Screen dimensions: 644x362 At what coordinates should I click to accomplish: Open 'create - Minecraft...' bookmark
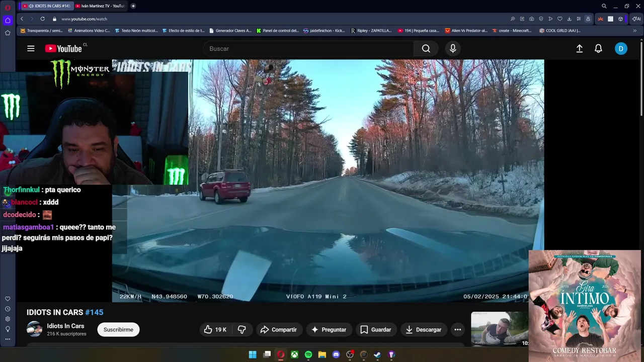coord(511,31)
